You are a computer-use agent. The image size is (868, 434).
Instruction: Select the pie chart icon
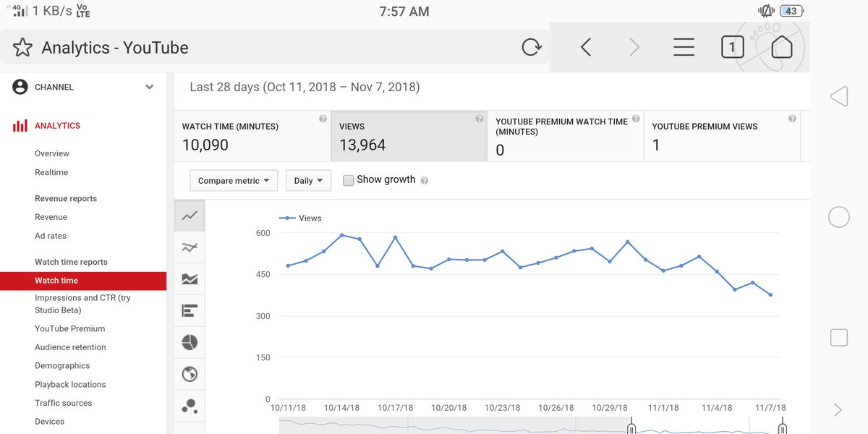[x=190, y=342]
